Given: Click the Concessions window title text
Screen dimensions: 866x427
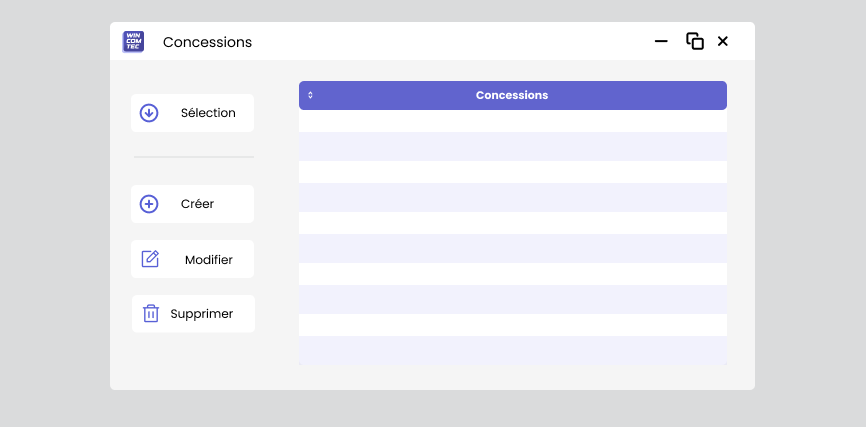Looking at the screenshot, I should coord(207,42).
